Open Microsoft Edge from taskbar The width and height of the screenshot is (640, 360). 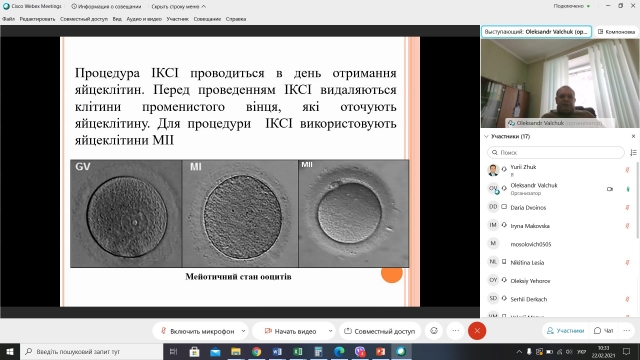339,351
